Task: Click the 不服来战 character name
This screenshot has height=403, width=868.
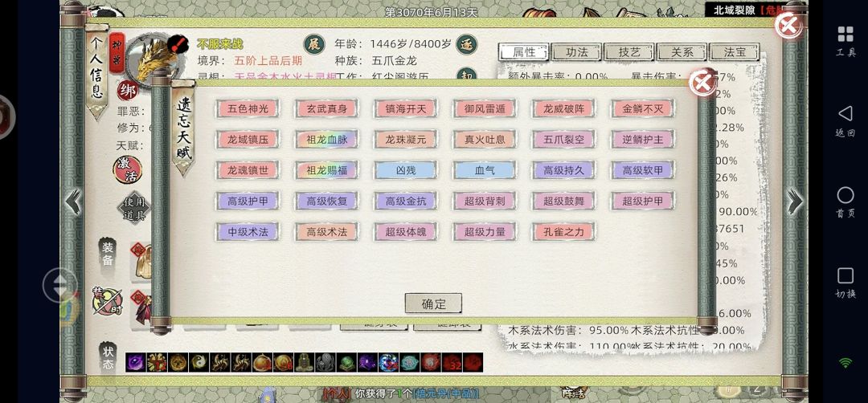Action: [219, 44]
